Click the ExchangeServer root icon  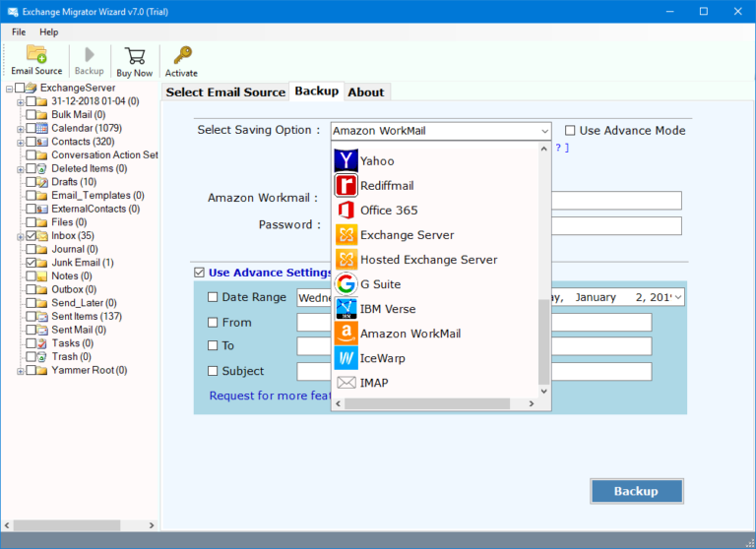tap(31, 88)
